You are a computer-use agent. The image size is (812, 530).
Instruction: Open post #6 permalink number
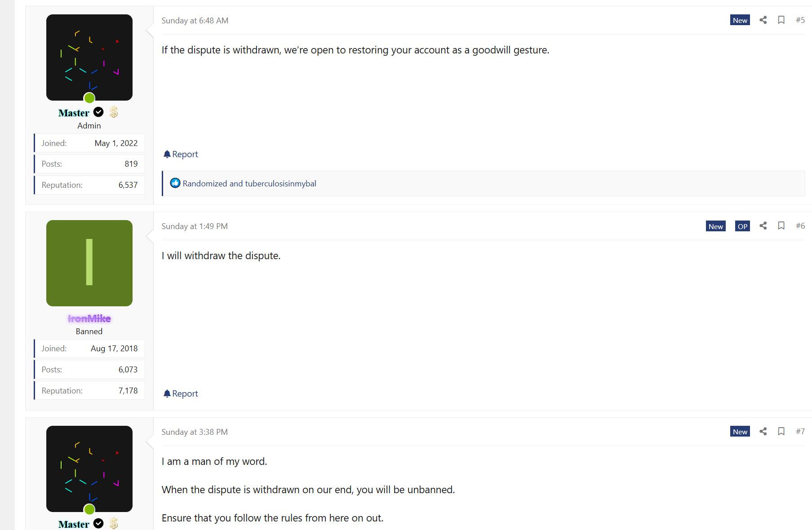800,226
